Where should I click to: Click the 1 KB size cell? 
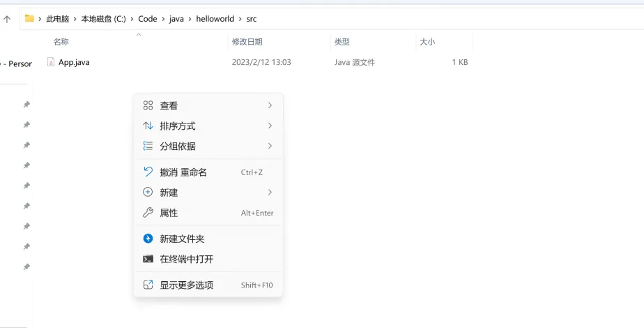(x=460, y=63)
